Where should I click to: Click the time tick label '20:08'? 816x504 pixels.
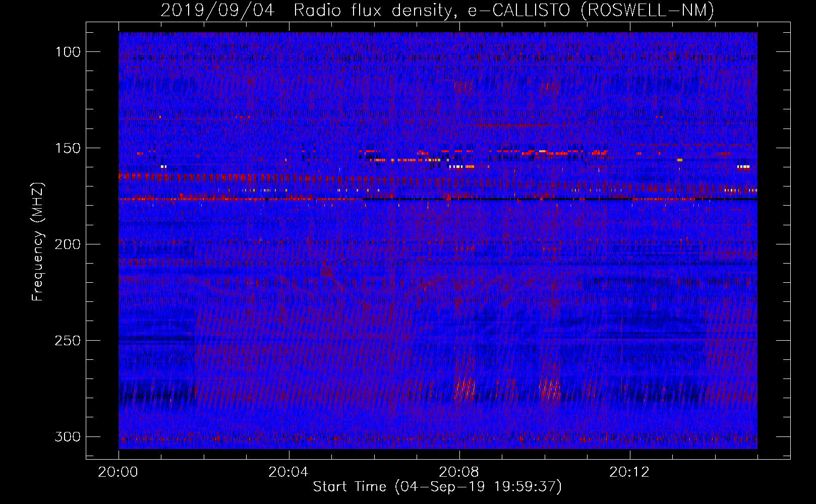[459, 472]
